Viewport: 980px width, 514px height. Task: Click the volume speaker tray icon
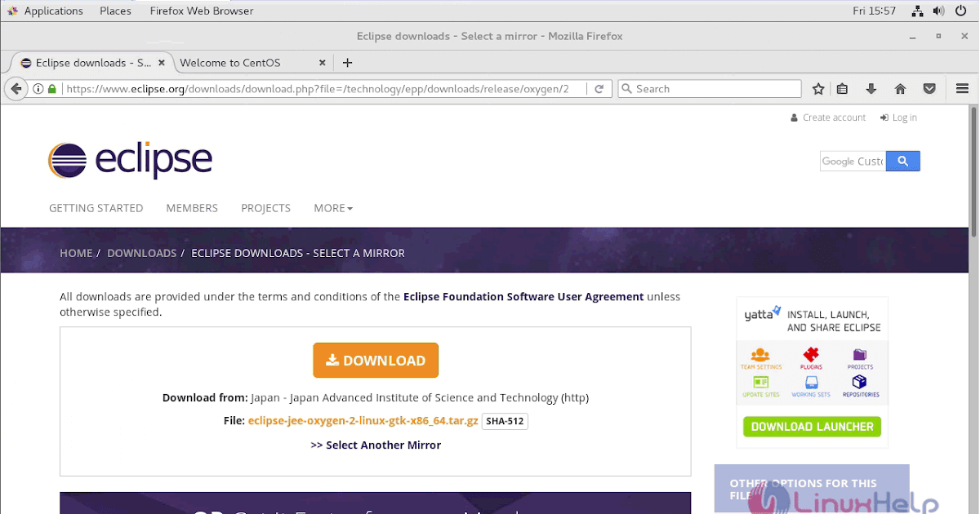[938, 11]
